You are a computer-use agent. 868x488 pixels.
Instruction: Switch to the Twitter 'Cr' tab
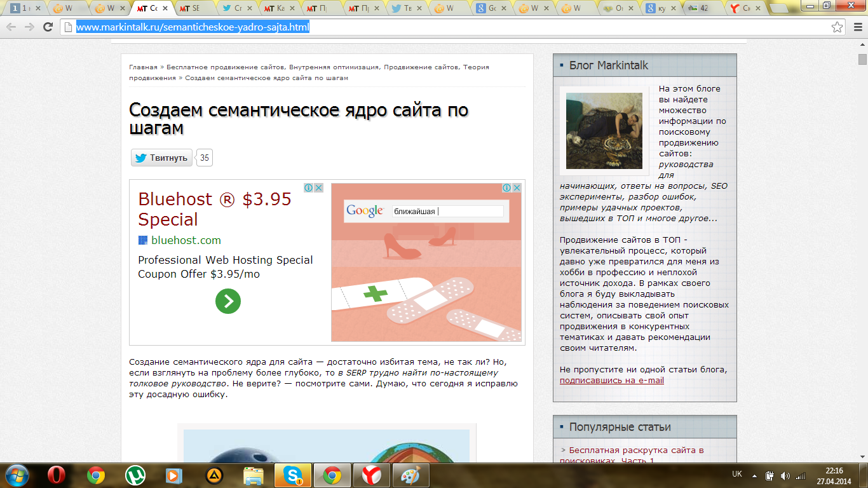tap(237, 9)
